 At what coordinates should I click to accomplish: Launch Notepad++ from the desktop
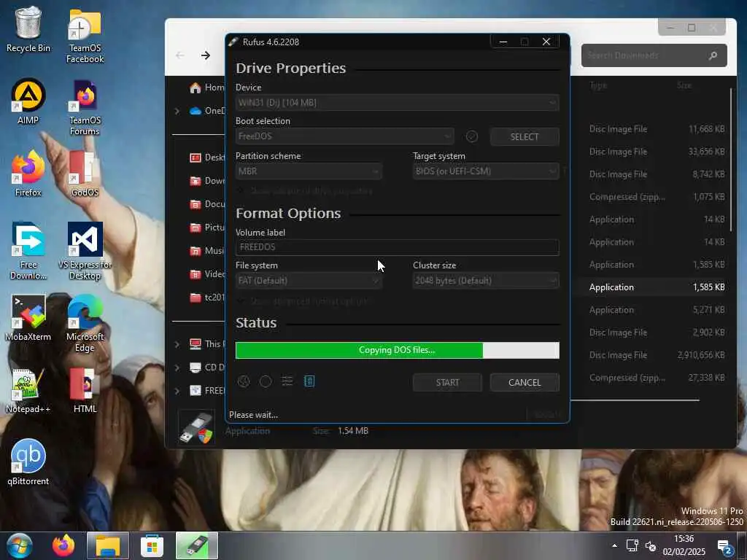[x=28, y=391]
